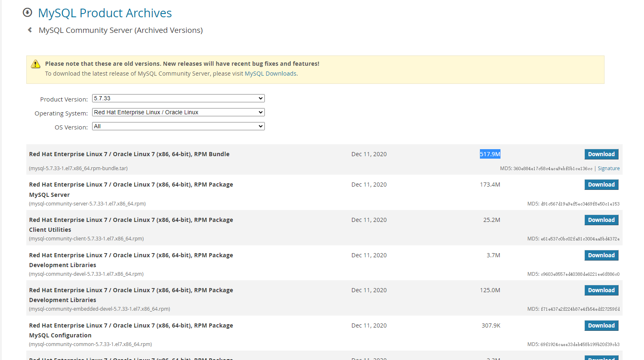Click the MySQL Server subtitle text
This screenshot has height=360, width=644.
coord(49,195)
